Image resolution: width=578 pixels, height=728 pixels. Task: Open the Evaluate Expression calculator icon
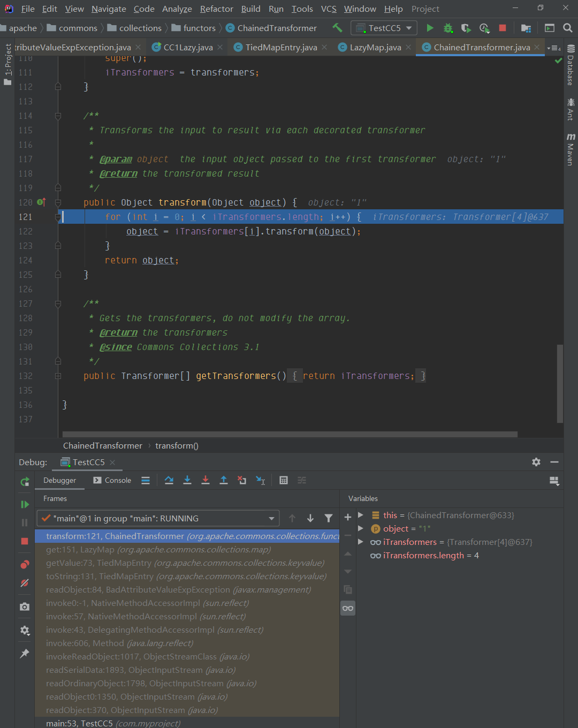pyautogui.click(x=284, y=480)
